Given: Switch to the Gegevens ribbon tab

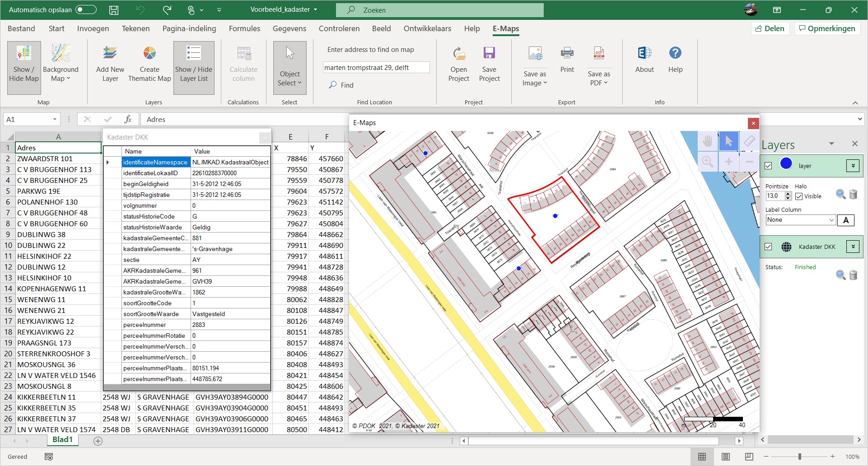Looking at the screenshot, I should [x=289, y=28].
